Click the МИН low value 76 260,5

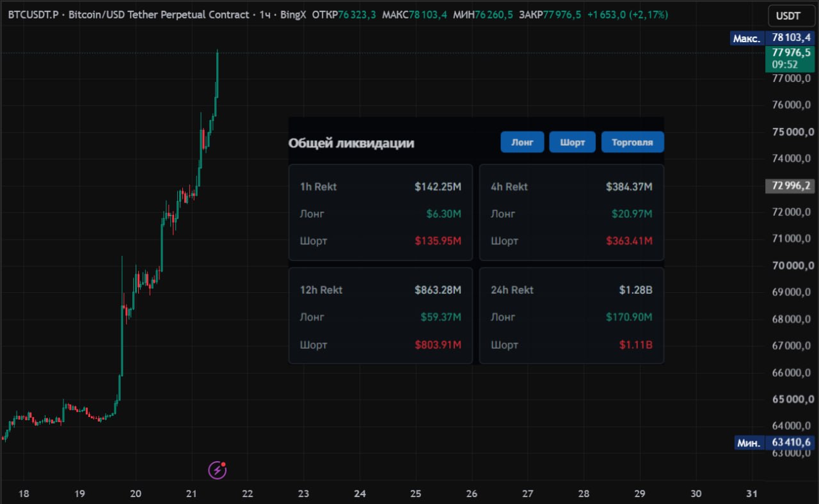coord(493,14)
